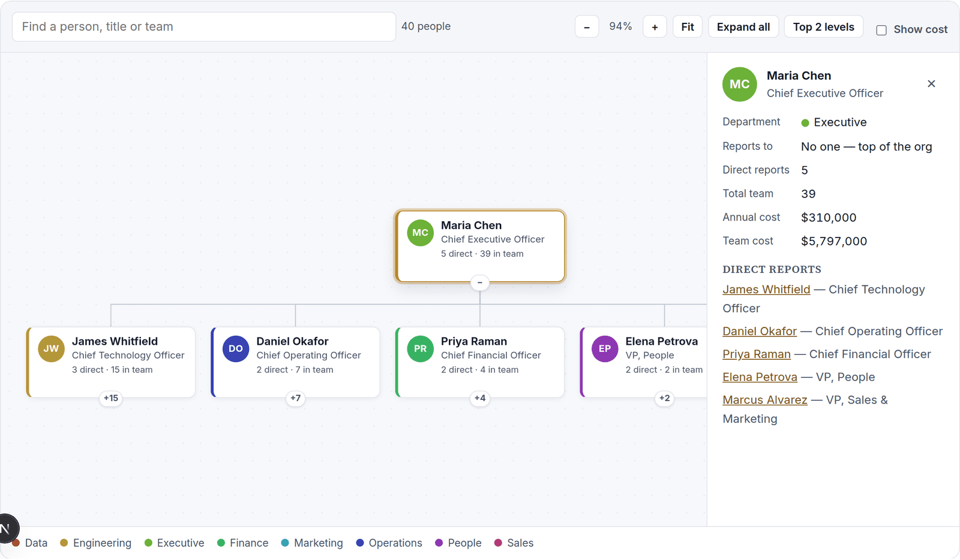Click the JW avatar on James Whitfield's card

tap(51, 349)
